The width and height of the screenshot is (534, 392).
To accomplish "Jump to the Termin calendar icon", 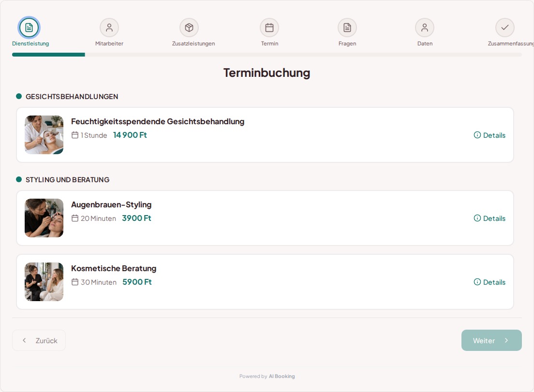I will 269,28.
